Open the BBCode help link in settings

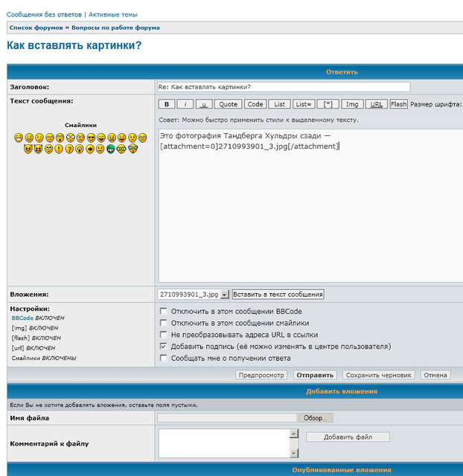pos(22,318)
